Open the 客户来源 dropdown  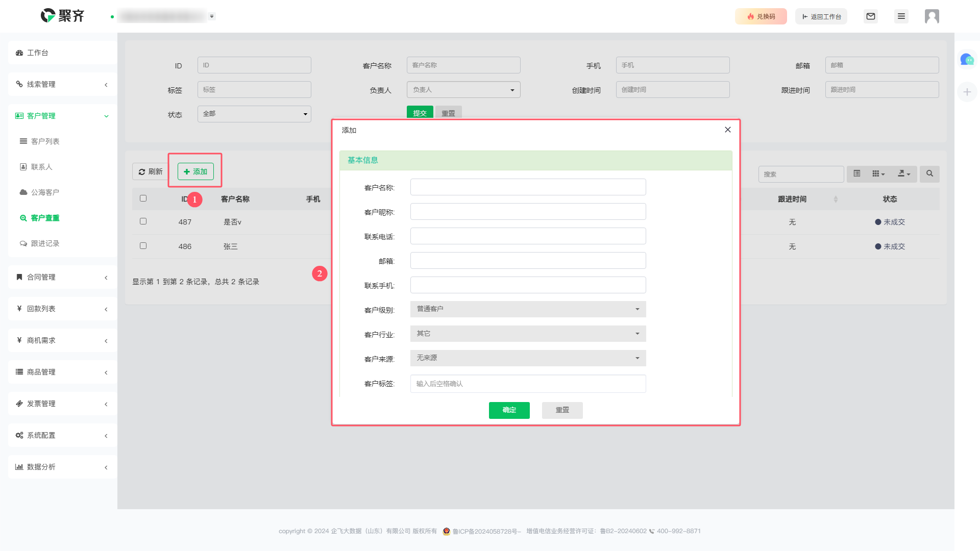point(528,358)
